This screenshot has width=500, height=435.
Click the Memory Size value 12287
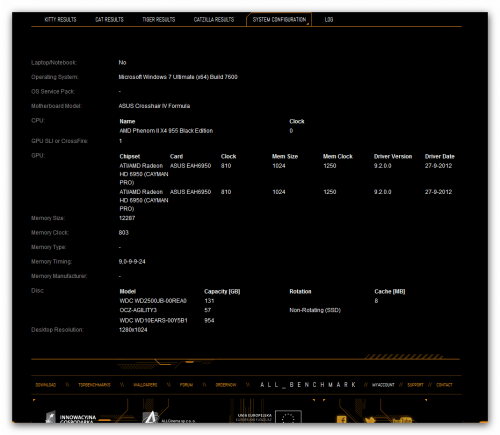[x=127, y=218]
